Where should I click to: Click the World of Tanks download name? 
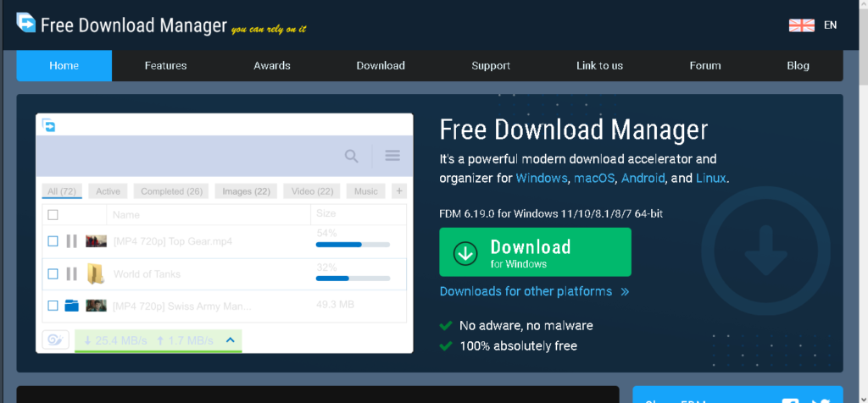(147, 273)
